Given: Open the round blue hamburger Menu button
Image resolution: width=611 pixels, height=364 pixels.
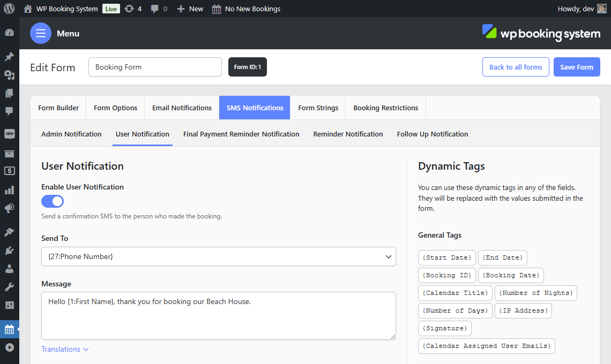Looking at the screenshot, I should pyautogui.click(x=41, y=34).
